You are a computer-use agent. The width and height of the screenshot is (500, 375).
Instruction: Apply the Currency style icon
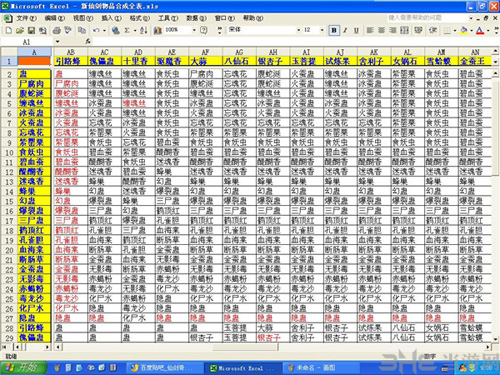pos(418,30)
